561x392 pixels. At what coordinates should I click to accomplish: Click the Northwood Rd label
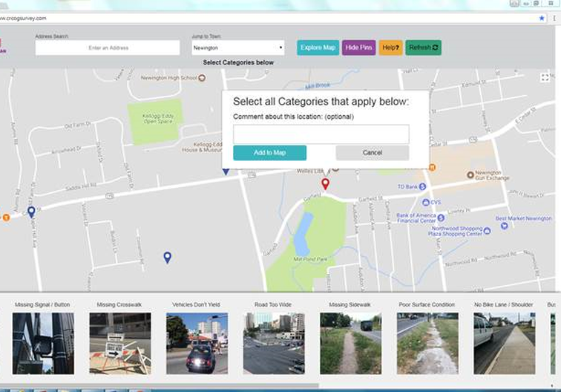coord(461,262)
